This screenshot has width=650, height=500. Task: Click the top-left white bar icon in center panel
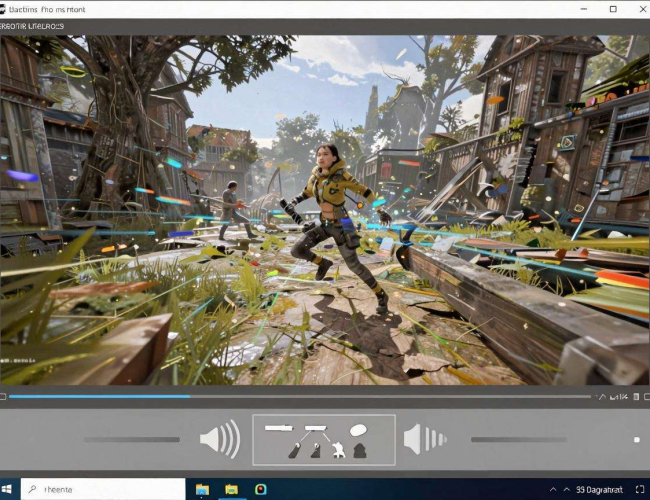coord(279,428)
